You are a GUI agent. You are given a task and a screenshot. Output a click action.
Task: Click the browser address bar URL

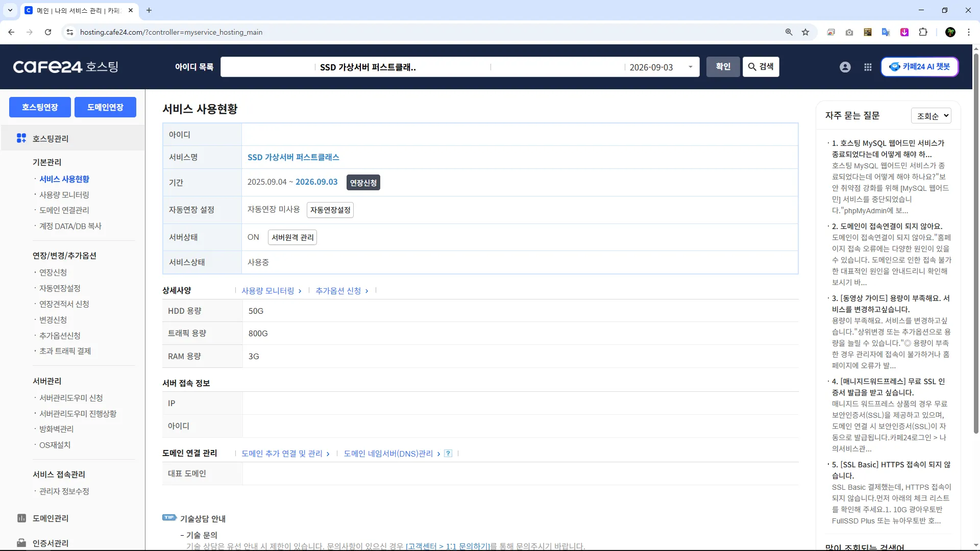click(x=171, y=32)
